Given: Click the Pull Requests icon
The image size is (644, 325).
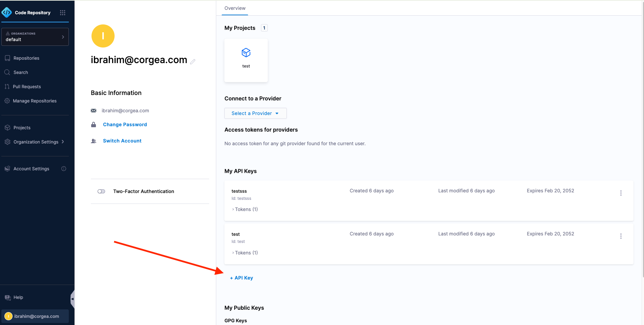Looking at the screenshot, I should [x=7, y=87].
